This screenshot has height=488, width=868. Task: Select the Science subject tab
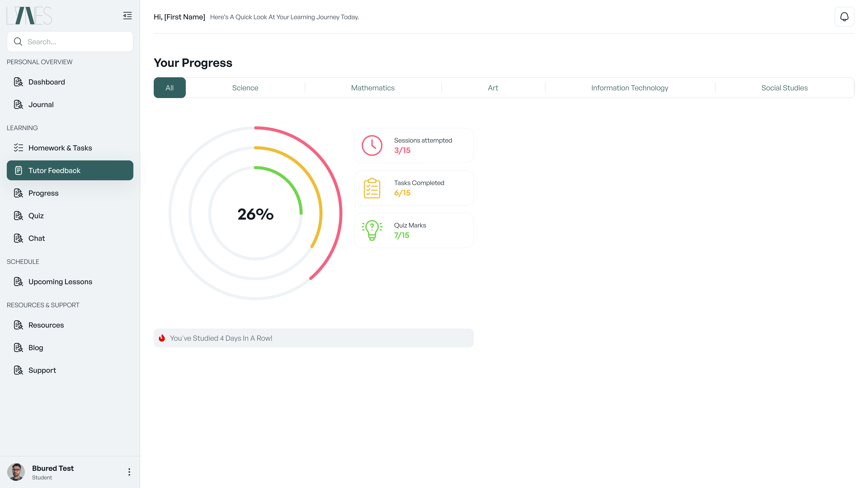(x=245, y=88)
